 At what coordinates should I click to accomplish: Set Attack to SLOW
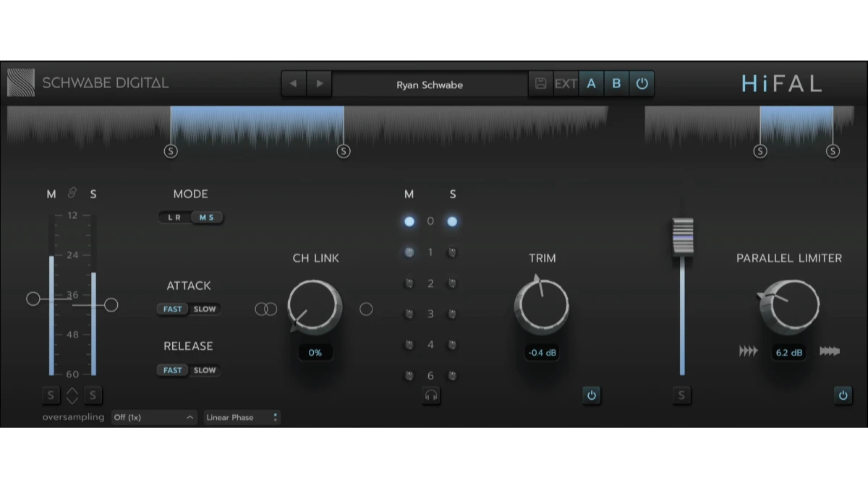click(205, 309)
